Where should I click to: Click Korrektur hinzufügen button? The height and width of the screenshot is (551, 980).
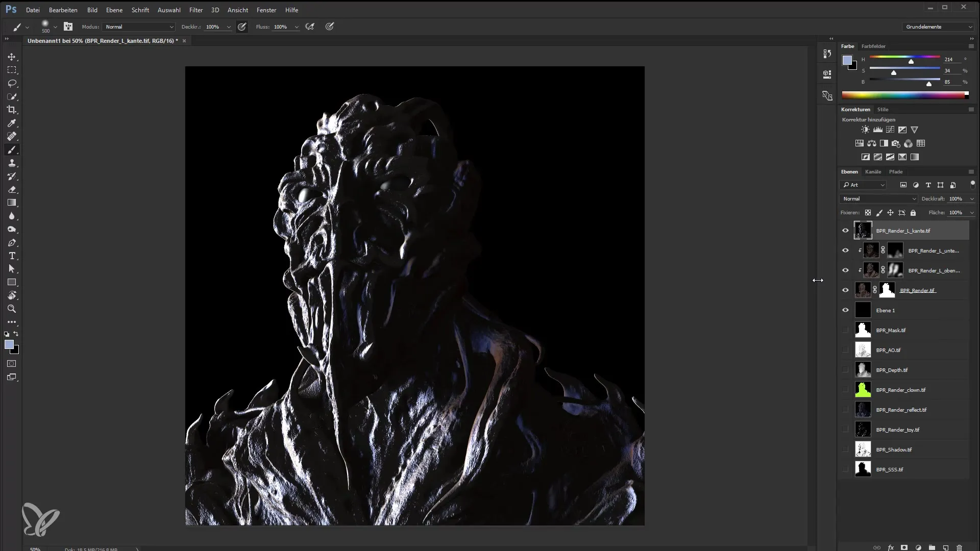(868, 119)
